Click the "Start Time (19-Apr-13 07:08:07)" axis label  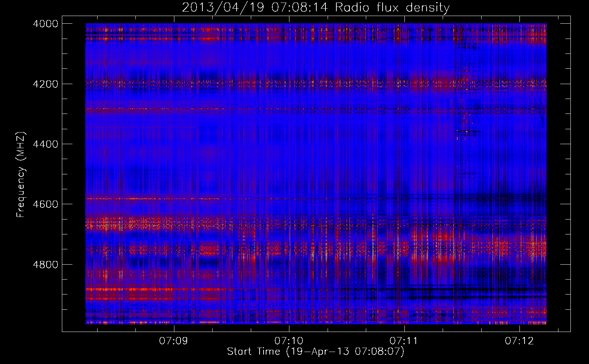coord(316,351)
